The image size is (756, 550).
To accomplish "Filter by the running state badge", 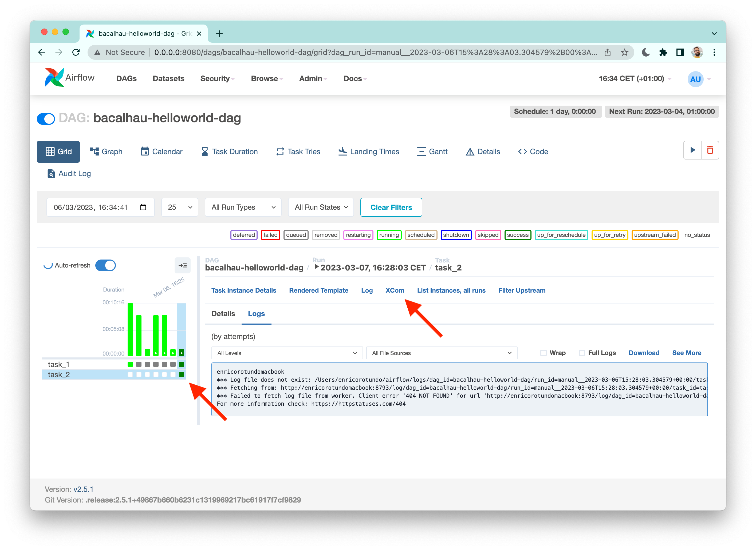I will (389, 235).
